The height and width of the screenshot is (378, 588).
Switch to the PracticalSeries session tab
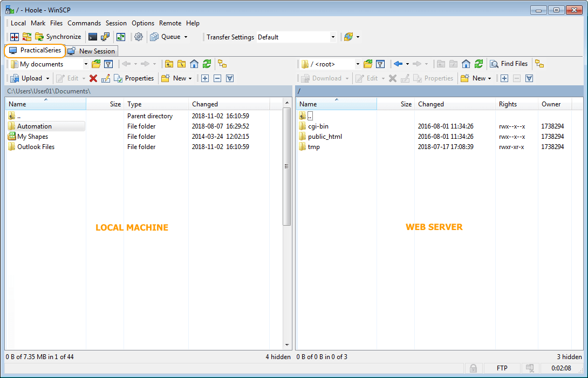pos(35,50)
